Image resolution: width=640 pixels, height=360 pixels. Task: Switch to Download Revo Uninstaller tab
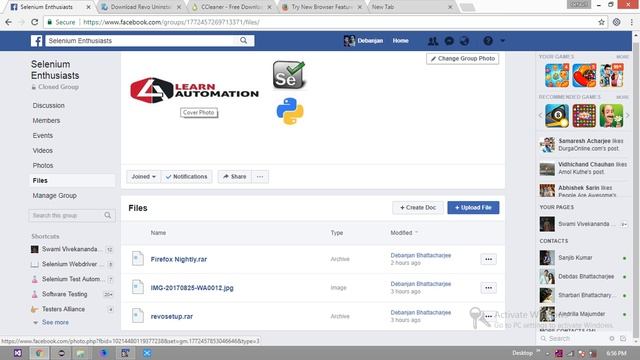(x=141, y=7)
